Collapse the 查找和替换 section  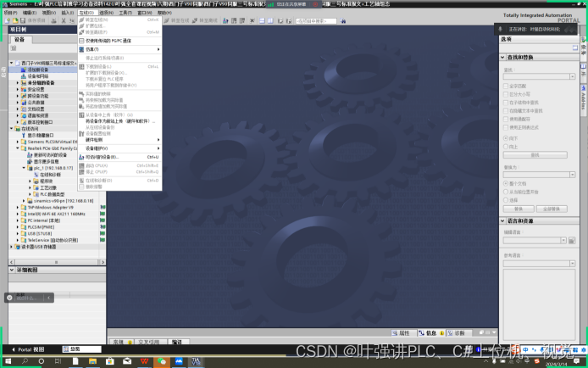click(502, 58)
